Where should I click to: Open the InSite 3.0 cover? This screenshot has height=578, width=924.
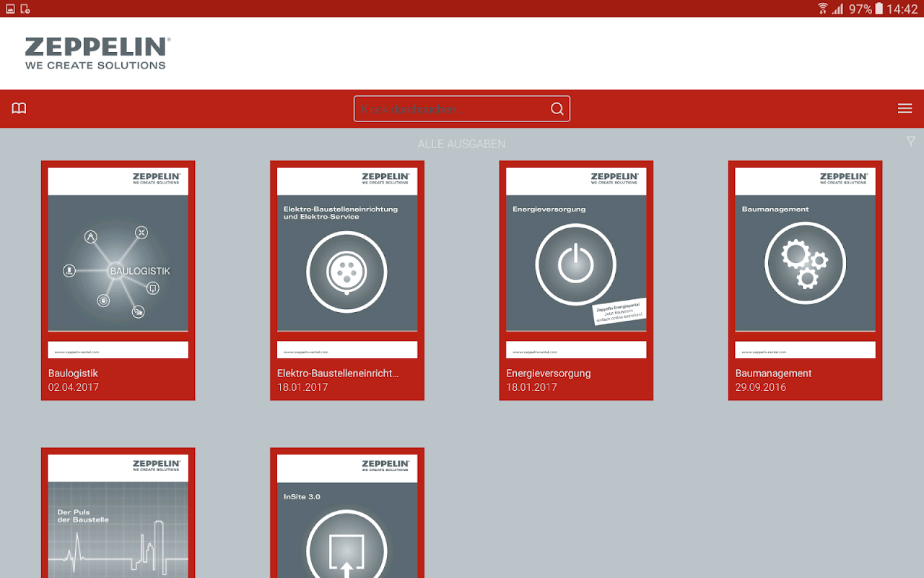347,516
